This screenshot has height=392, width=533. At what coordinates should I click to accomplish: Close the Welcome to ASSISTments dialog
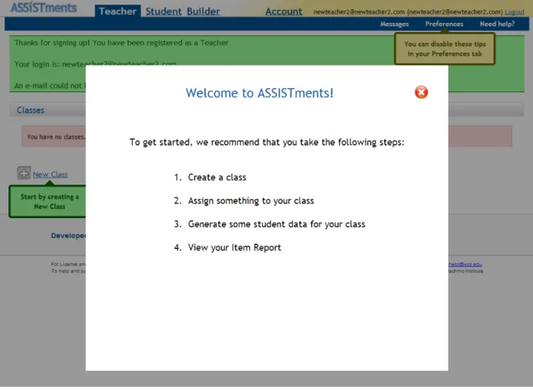421,92
